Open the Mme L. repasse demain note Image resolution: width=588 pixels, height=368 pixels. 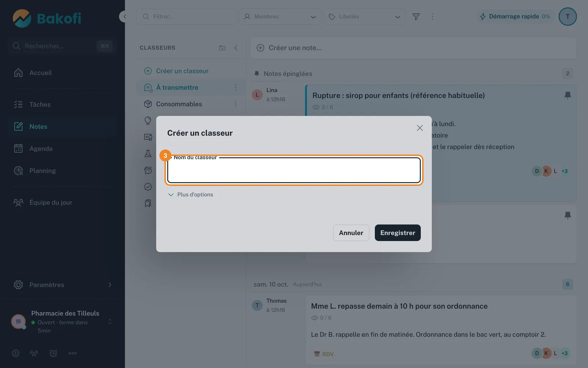[399, 306]
